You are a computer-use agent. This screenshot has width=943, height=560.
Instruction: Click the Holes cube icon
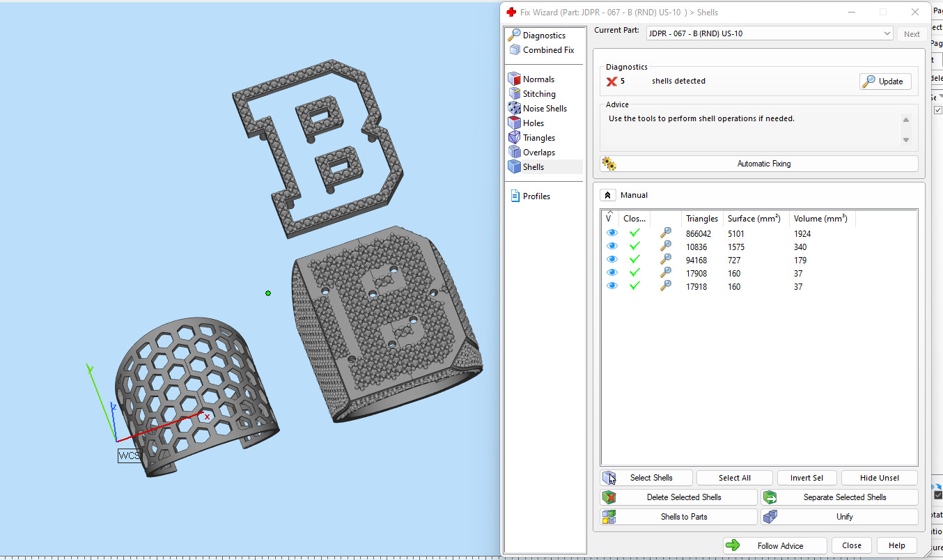tap(515, 123)
